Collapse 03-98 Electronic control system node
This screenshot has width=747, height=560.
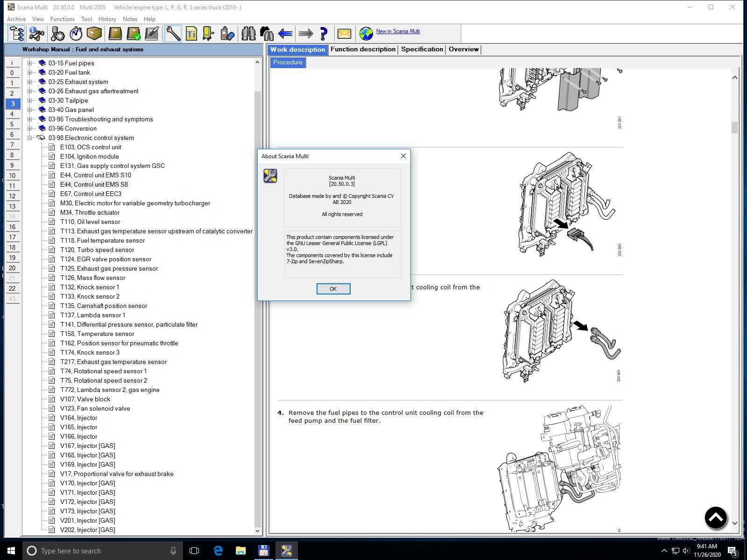pyautogui.click(x=30, y=138)
